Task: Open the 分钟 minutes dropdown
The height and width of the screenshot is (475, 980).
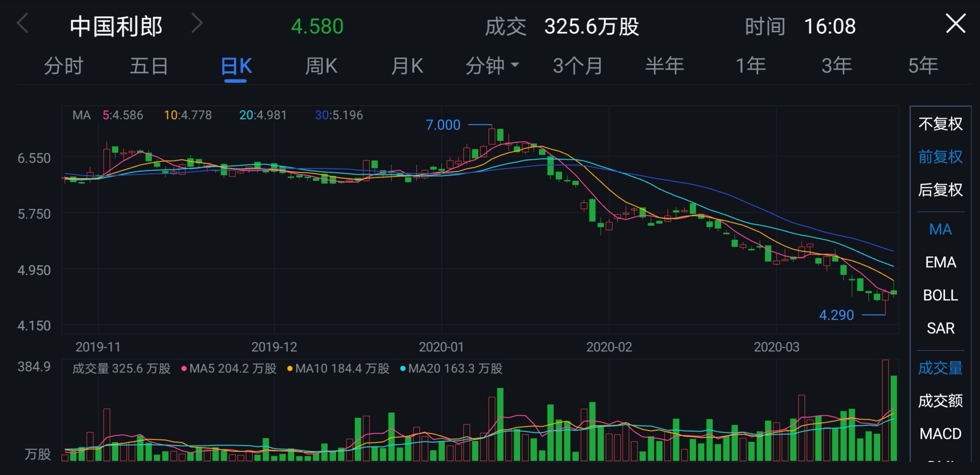Action: tap(492, 66)
